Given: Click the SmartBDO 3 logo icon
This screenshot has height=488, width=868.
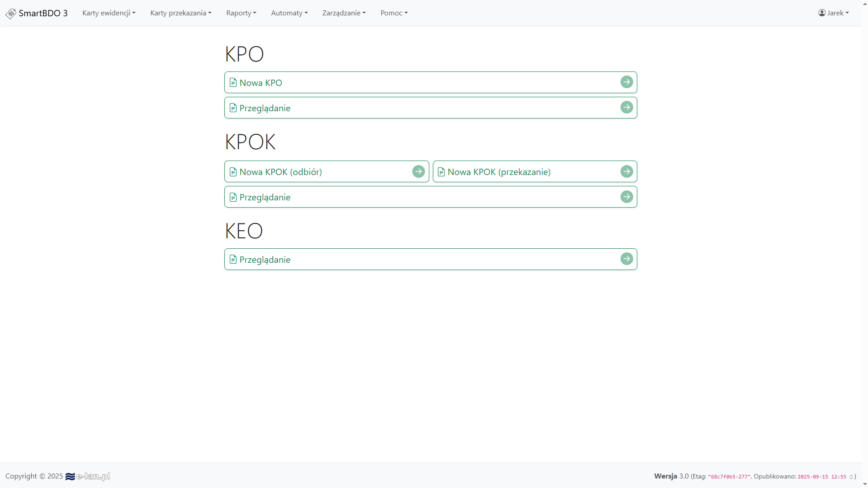Looking at the screenshot, I should click(x=11, y=14).
